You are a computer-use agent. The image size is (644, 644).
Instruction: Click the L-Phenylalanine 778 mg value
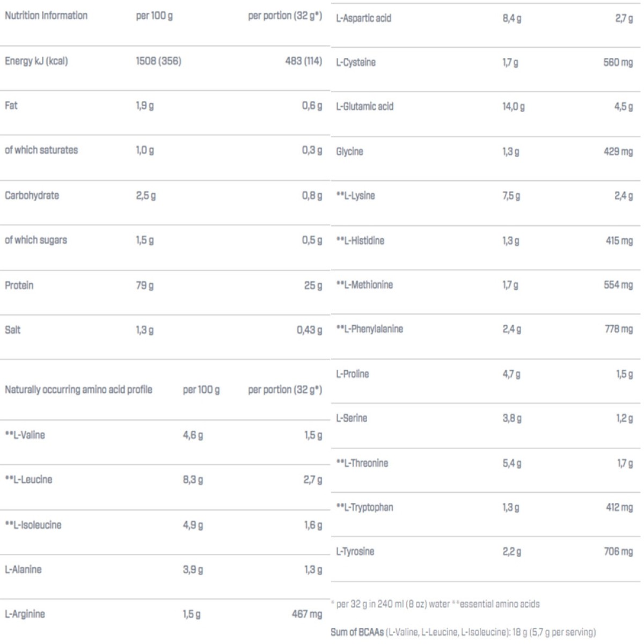click(x=619, y=329)
